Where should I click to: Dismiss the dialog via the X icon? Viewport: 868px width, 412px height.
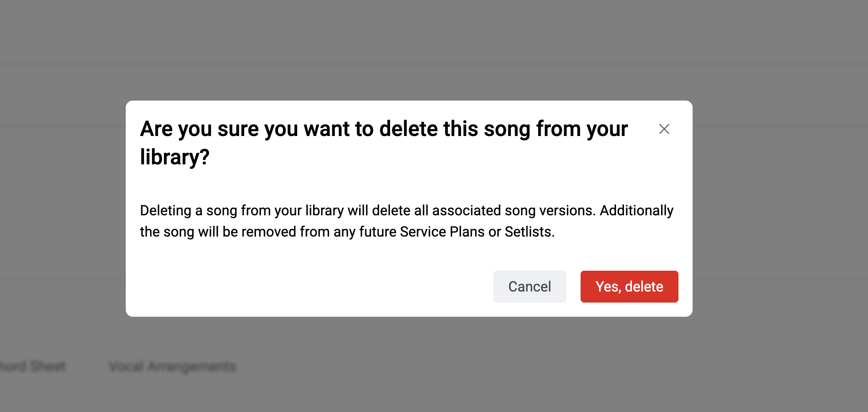664,129
